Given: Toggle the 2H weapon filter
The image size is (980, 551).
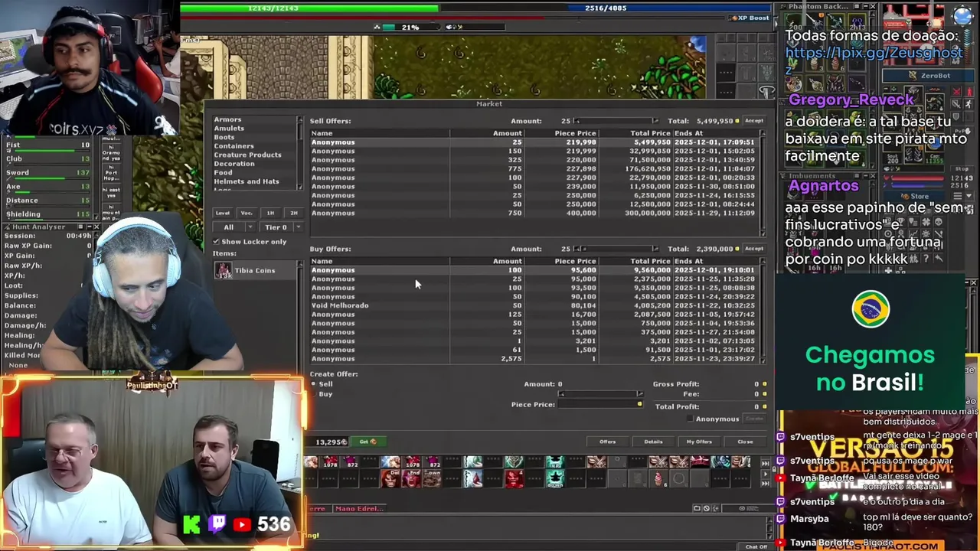Looking at the screenshot, I should coord(293,213).
